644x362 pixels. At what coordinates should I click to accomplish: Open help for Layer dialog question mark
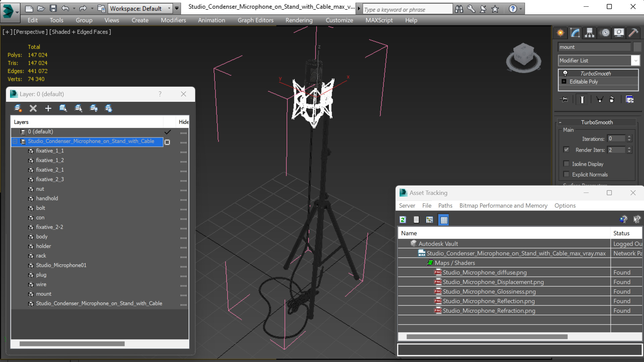click(x=160, y=94)
